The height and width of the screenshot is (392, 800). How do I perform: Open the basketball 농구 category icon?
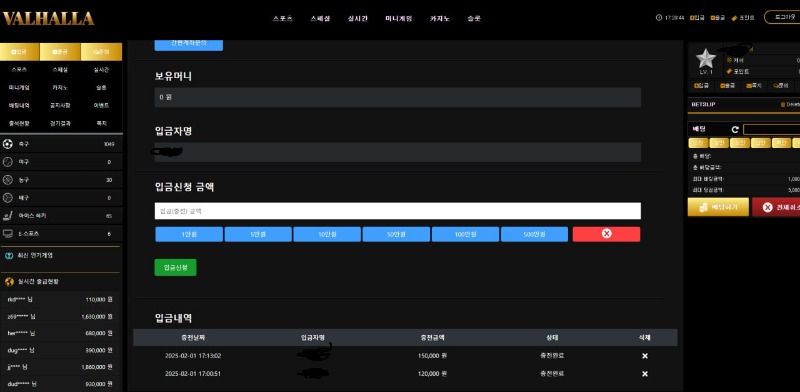pyautogui.click(x=8, y=180)
